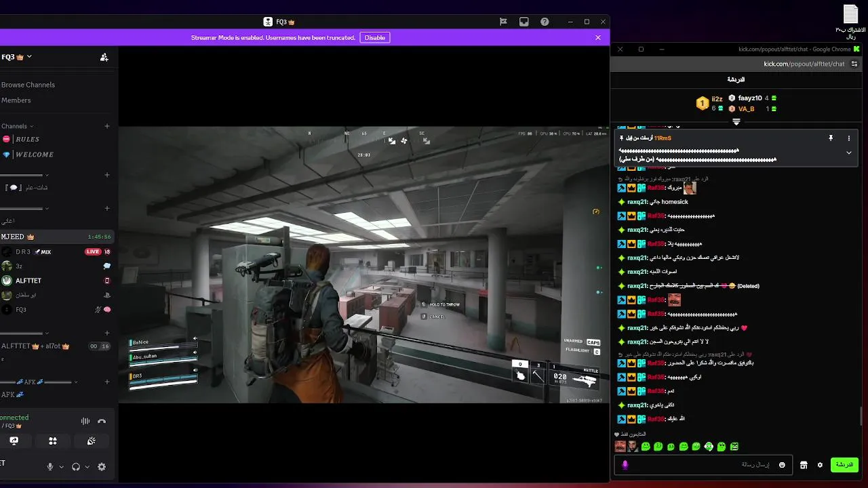Click 11RmS username in pinned message

(663, 138)
